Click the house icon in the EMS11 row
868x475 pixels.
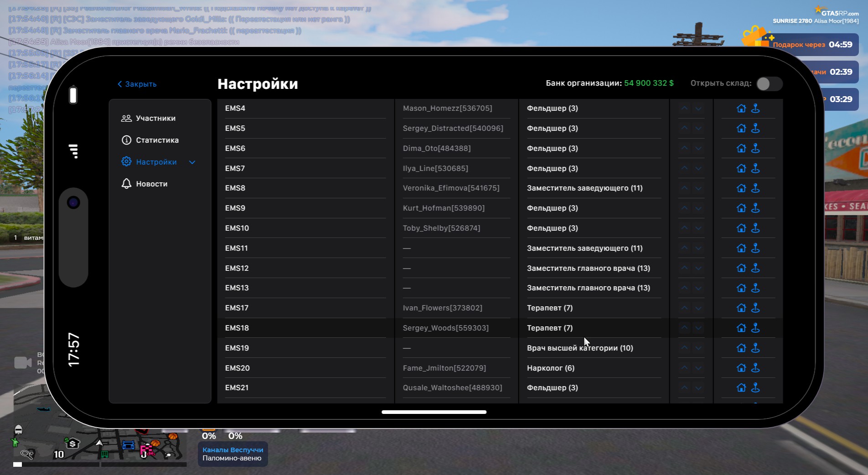741,248
